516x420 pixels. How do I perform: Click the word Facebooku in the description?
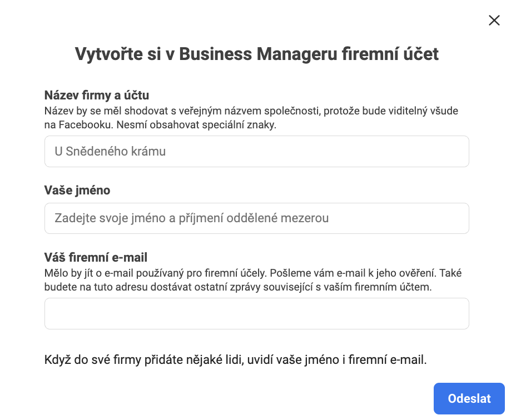(x=86, y=125)
